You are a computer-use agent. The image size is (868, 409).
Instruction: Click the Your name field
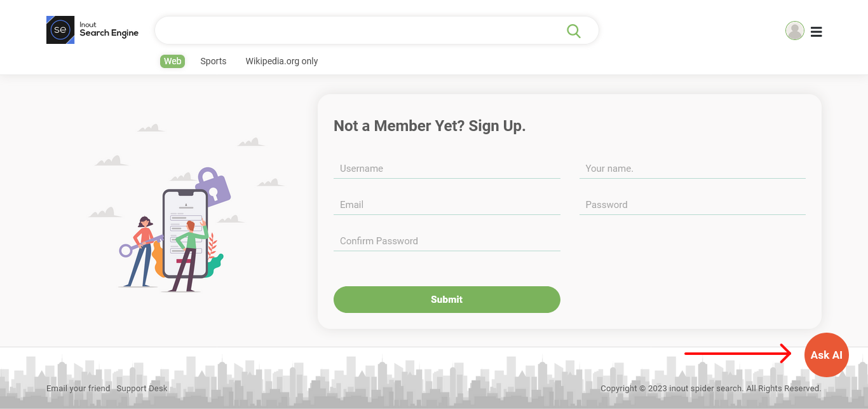click(692, 169)
